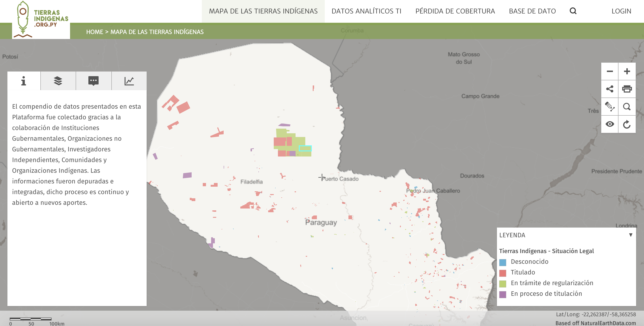The width and height of the screenshot is (644, 326).
Task: Select the measure/draw ruler tool
Action: point(610,107)
